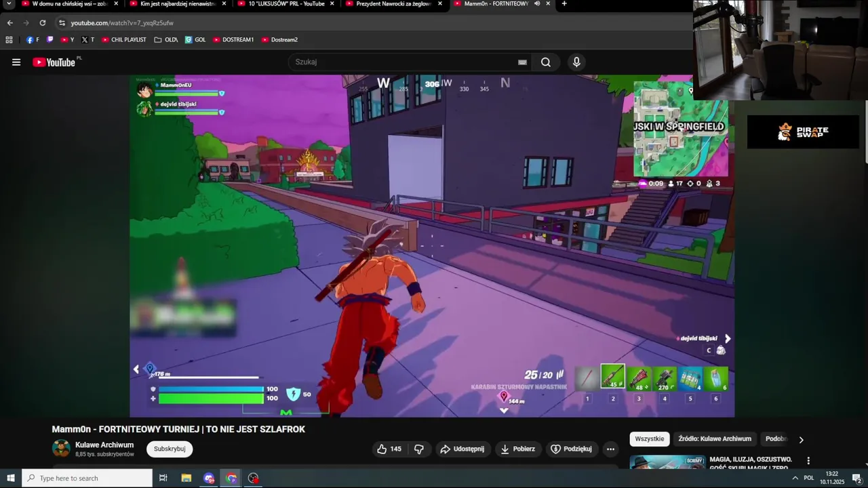Open the on-screen keyboard icon in search
868x488 pixels.
click(522, 62)
